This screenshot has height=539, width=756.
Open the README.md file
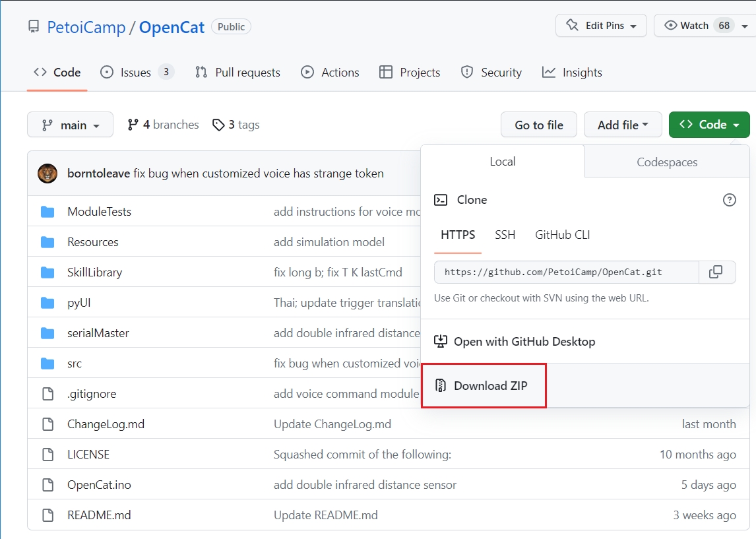click(99, 515)
